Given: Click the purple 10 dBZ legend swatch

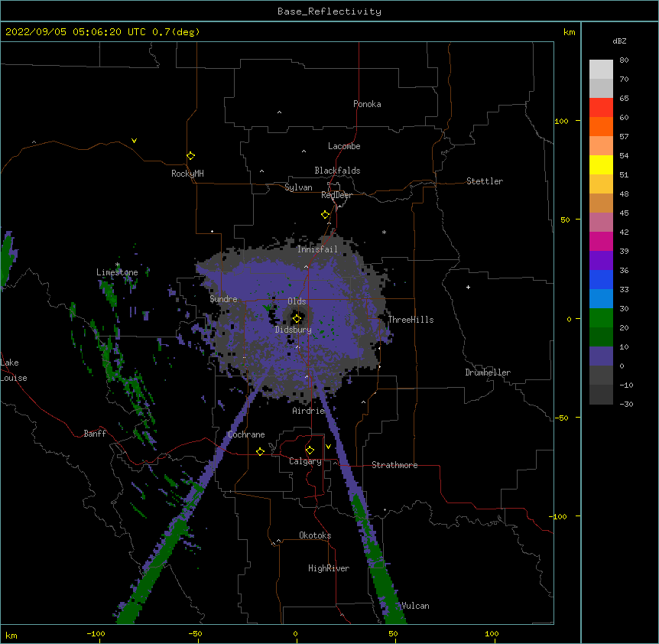Looking at the screenshot, I should pos(601,356).
